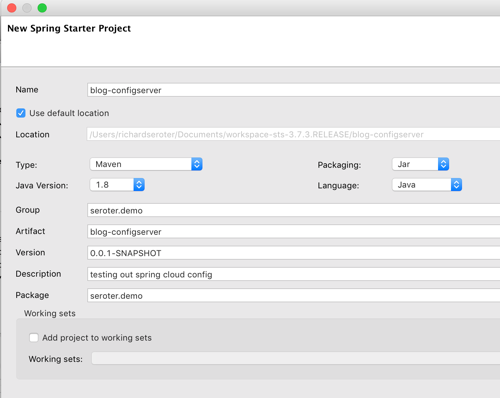Click the Name input field
The height and width of the screenshot is (398, 500).
293,90
